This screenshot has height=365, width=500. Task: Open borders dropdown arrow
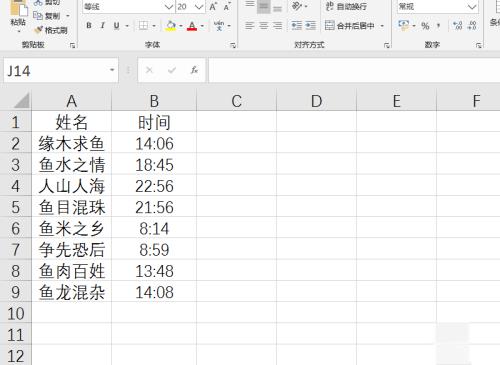point(154,26)
